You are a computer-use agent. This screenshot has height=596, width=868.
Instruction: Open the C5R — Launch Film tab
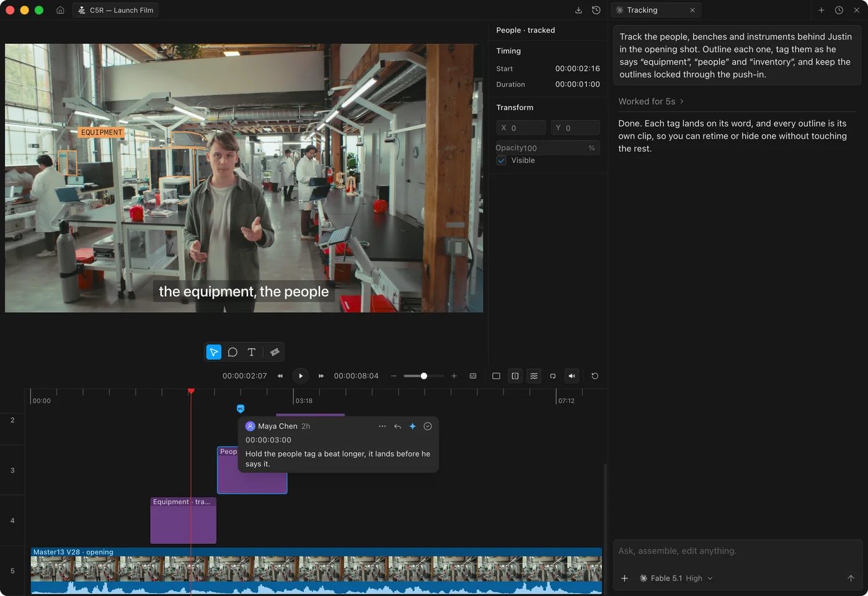pos(115,10)
